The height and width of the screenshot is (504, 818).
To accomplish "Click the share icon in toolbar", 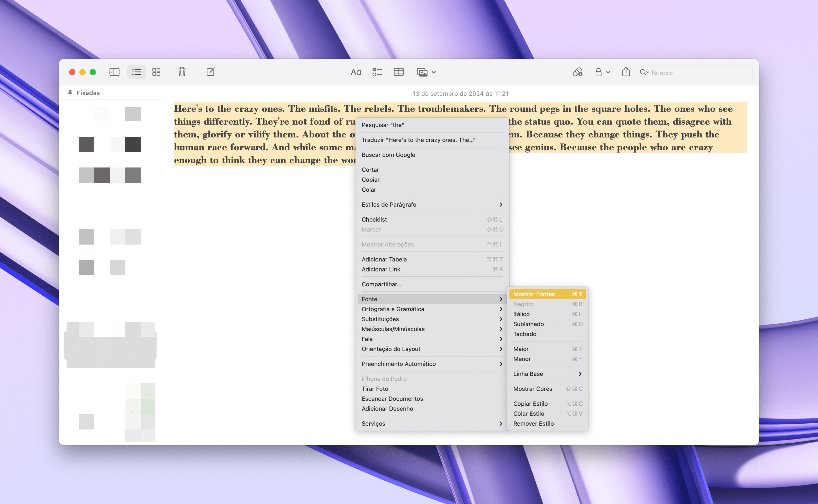I will [626, 72].
